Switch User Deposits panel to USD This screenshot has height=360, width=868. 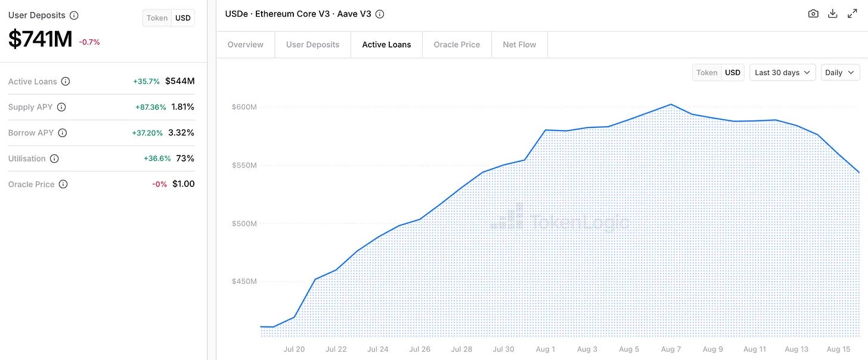tap(183, 18)
